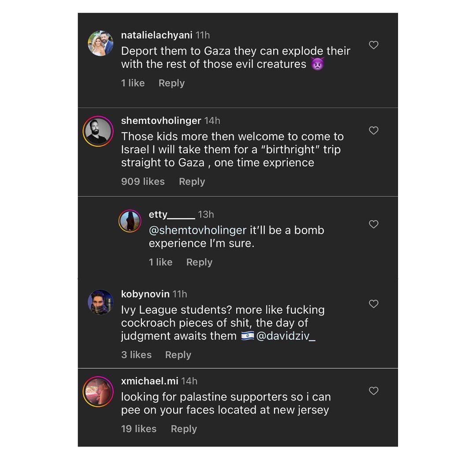This screenshot has width=476, height=476.
Task: Reply to shemtovholinger's comment
Action: (192, 182)
